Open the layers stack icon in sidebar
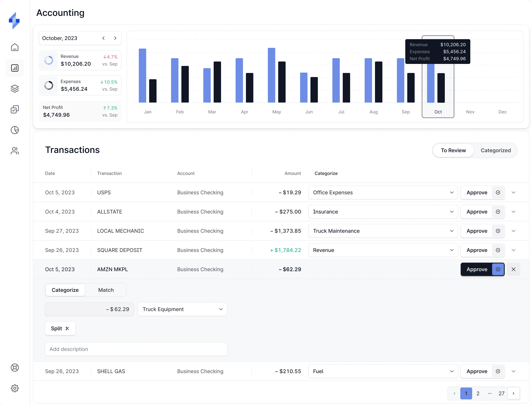Image resolution: width=532 pixels, height=406 pixels. coord(15,89)
